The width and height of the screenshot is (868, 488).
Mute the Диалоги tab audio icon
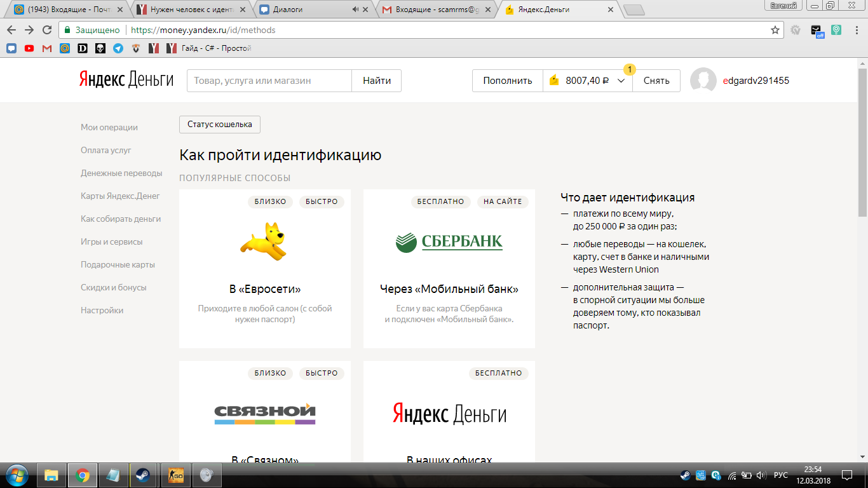coord(355,10)
